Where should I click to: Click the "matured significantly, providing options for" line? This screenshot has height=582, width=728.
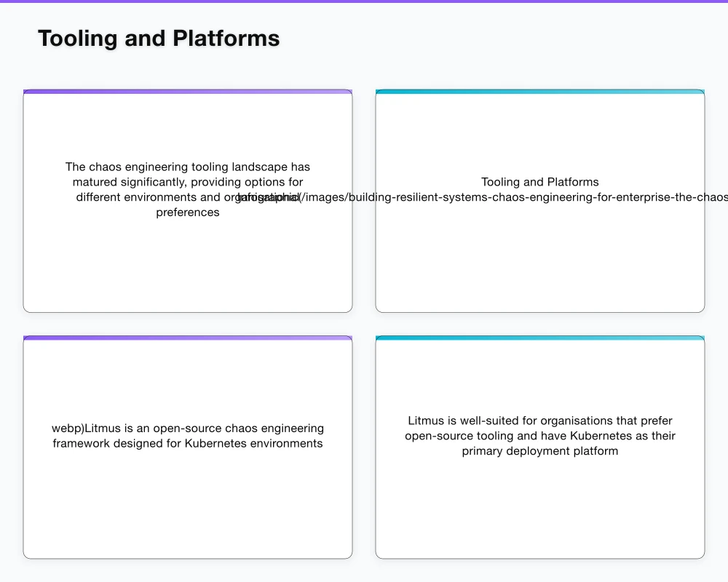pyautogui.click(x=188, y=182)
